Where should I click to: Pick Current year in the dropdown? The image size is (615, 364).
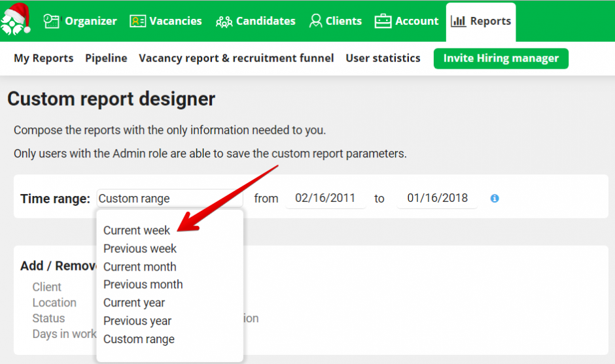(134, 303)
